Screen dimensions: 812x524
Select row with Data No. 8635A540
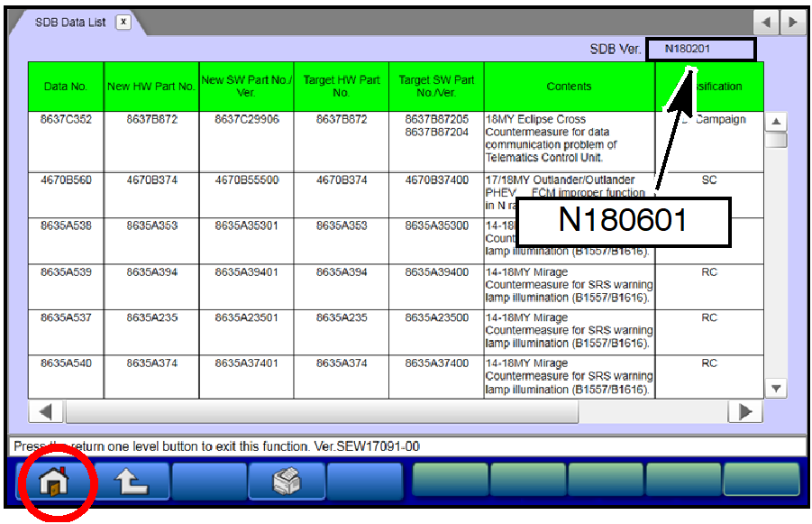[x=66, y=363]
